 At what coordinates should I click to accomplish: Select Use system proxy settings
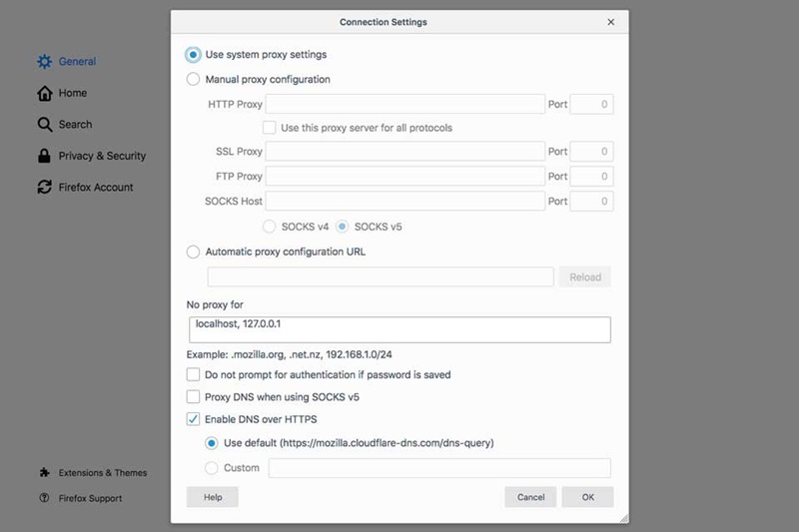coord(193,55)
